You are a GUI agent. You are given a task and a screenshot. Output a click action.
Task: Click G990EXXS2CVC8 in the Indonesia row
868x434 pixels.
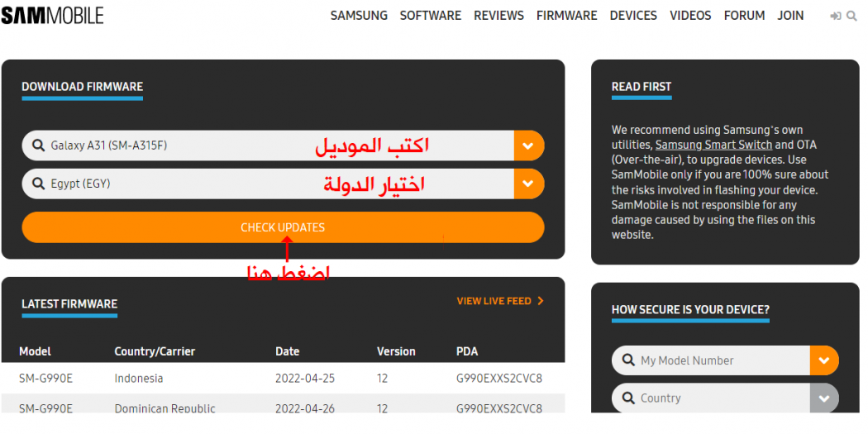(499, 379)
